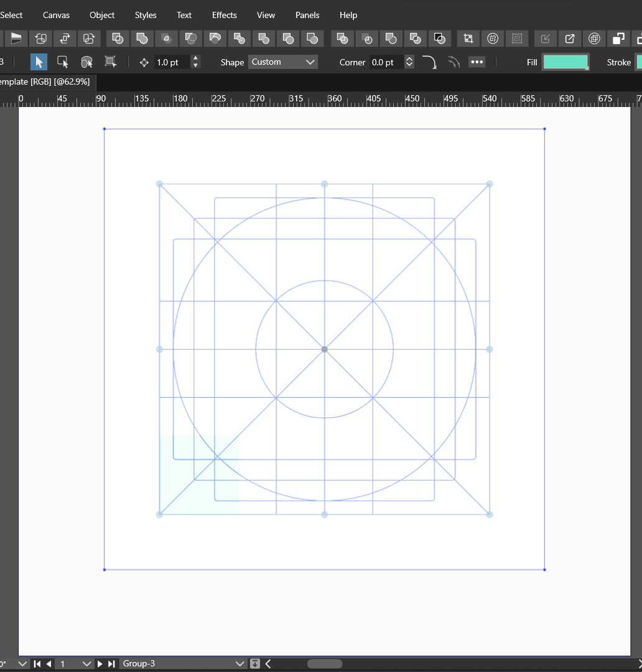Select the arrow Selection tool

coord(39,62)
